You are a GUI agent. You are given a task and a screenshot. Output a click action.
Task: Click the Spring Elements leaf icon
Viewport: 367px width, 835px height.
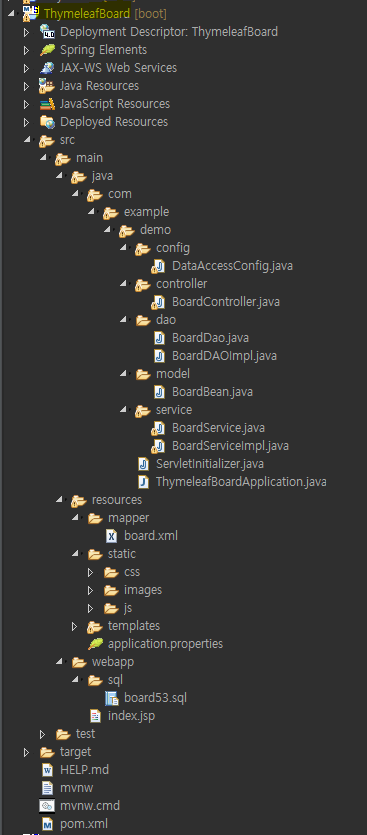pos(47,50)
